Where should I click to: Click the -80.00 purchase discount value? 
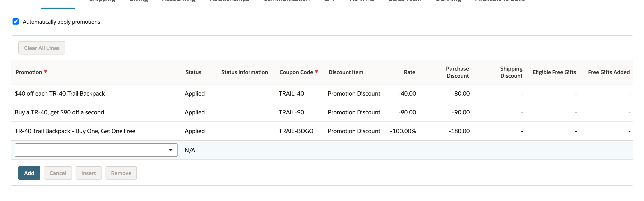point(461,94)
